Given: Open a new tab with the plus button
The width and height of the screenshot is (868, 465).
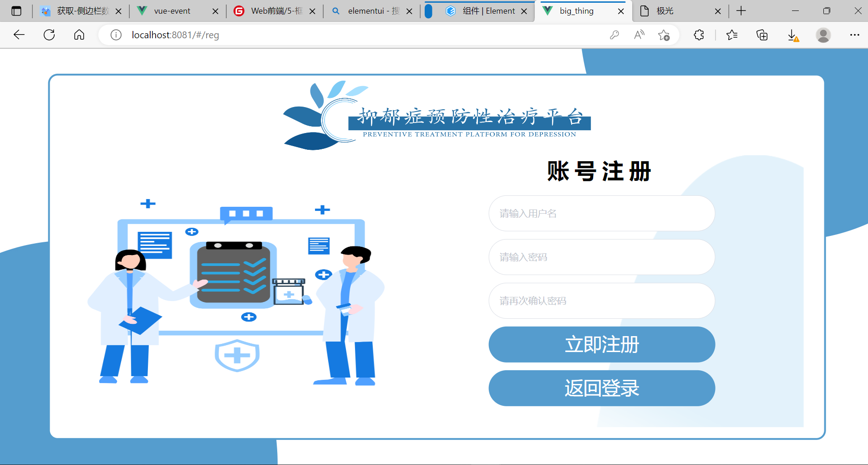Looking at the screenshot, I should [x=741, y=10].
